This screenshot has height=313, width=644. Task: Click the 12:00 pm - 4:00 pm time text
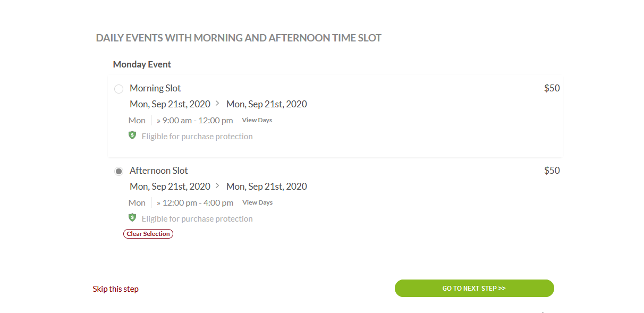point(198,203)
